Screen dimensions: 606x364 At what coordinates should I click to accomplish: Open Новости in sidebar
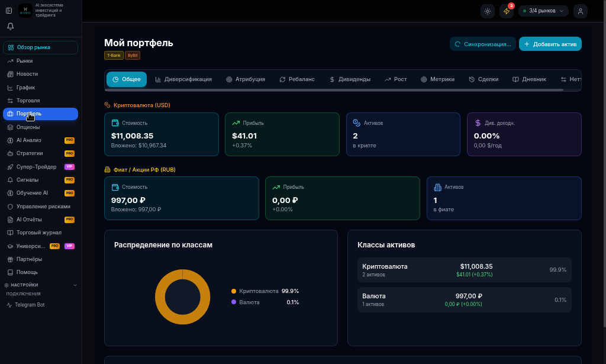41,74
